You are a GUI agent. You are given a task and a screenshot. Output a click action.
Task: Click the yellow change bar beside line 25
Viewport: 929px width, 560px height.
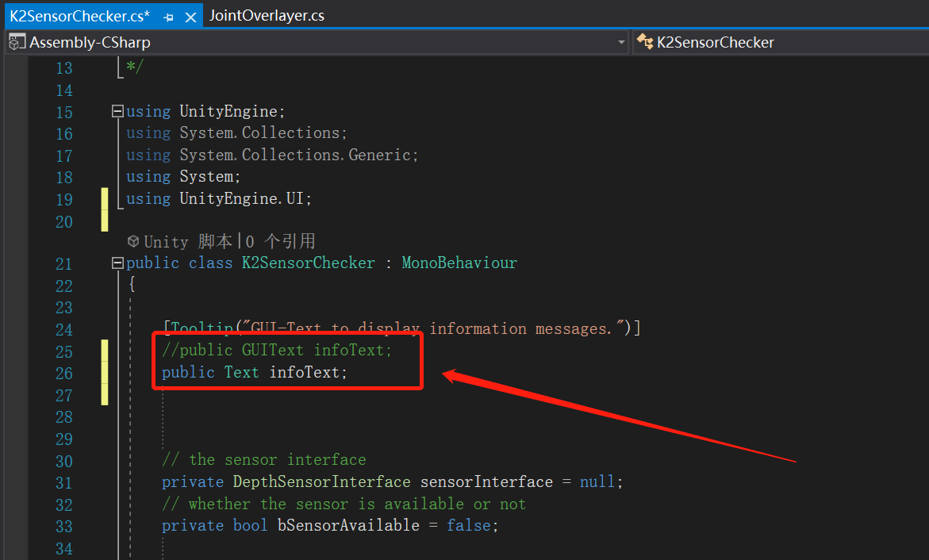[x=104, y=350]
